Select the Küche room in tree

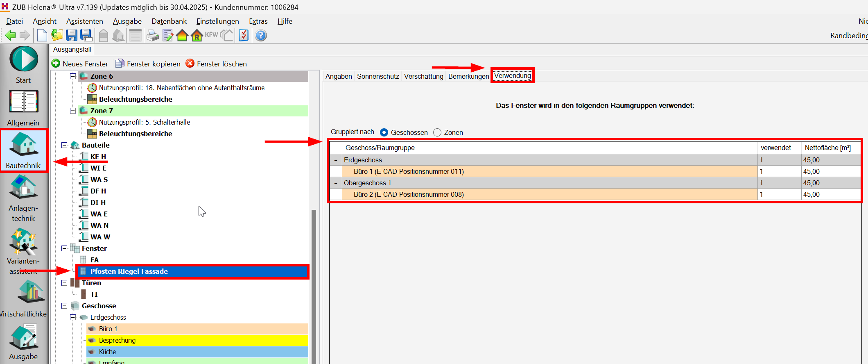click(197, 352)
